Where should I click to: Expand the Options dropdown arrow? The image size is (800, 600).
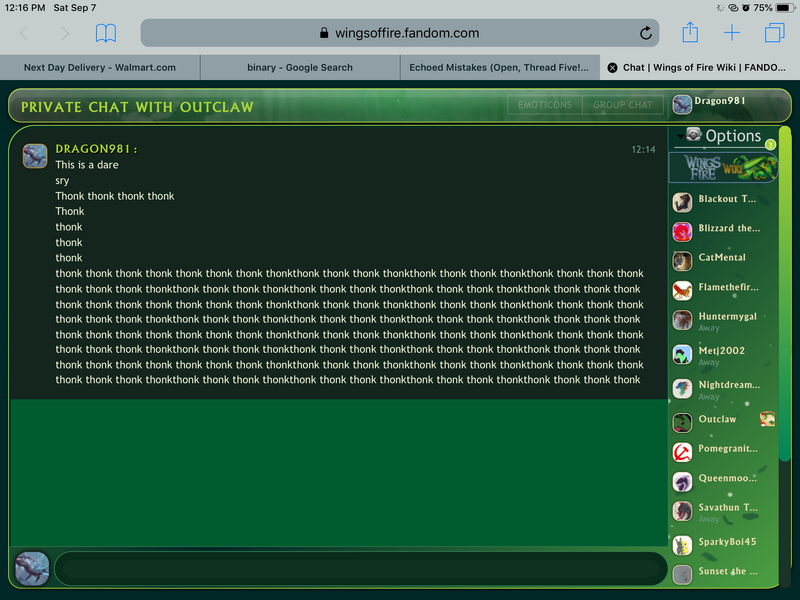click(680, 137)
